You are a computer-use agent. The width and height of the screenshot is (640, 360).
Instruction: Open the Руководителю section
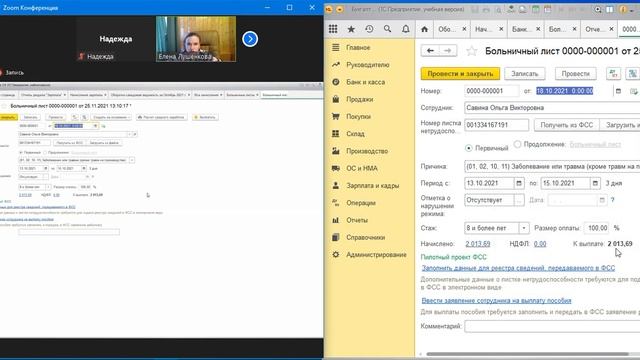(367, 65)
